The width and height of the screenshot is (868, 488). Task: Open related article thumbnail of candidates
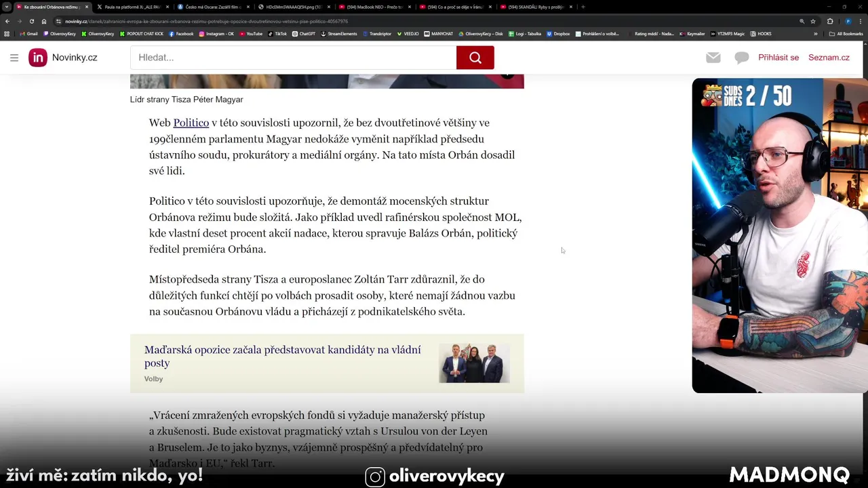tap(474, 363)
